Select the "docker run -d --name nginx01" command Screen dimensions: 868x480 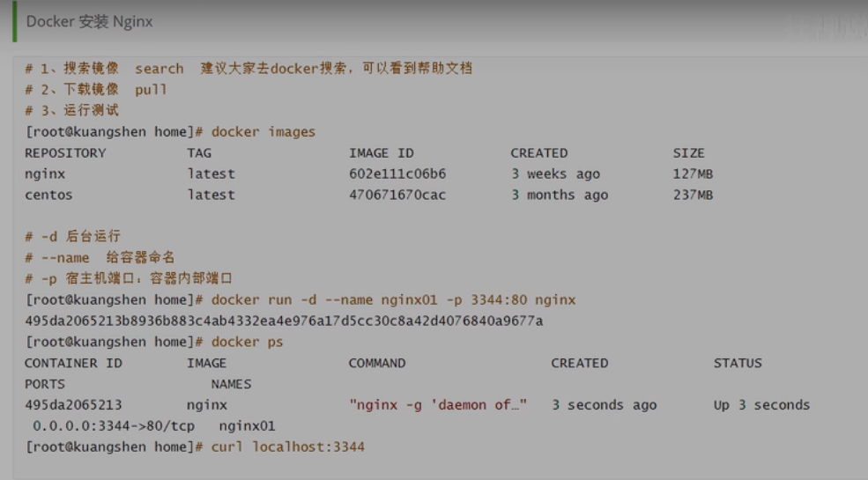pyautogui.click(x=393, y=299)
